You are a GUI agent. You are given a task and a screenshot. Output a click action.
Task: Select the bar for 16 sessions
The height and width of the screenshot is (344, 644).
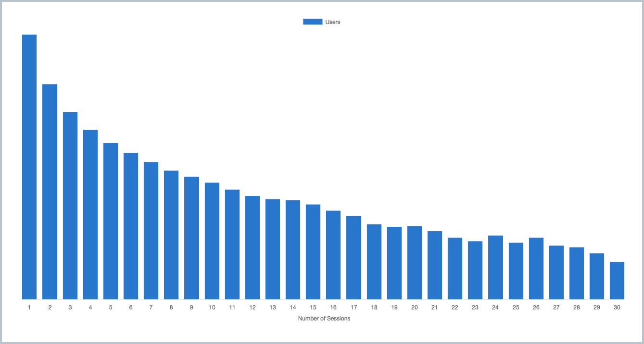pyautogui.click(x=333, y=255)
